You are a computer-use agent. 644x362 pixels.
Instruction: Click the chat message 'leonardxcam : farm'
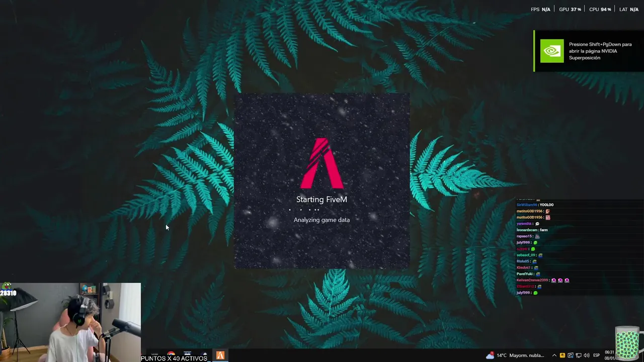[532, 230]
